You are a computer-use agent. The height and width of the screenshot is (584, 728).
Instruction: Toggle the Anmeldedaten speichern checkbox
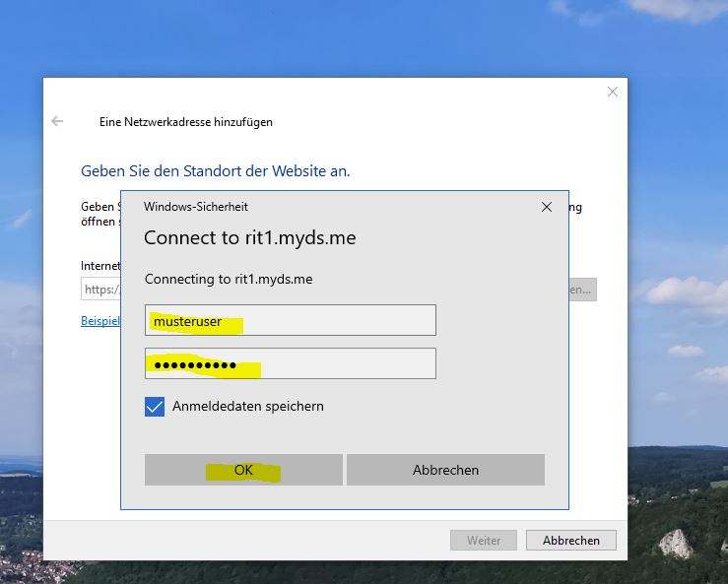[155, 407]
